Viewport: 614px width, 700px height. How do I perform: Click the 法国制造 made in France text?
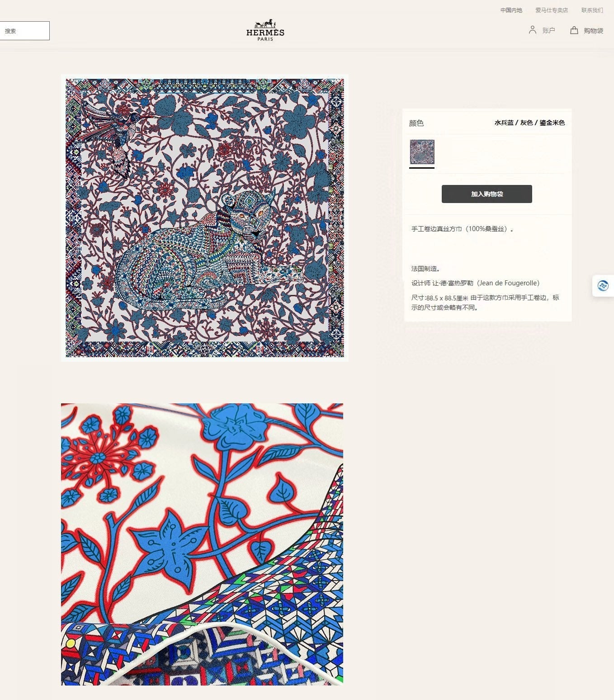tap(426, 269)
